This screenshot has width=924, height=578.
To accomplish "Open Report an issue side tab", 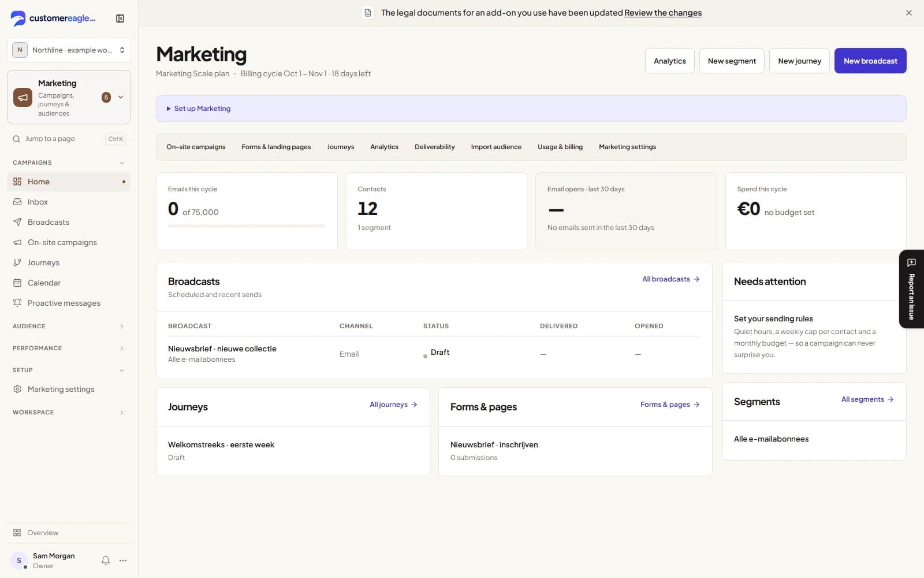I will point(911,289).
